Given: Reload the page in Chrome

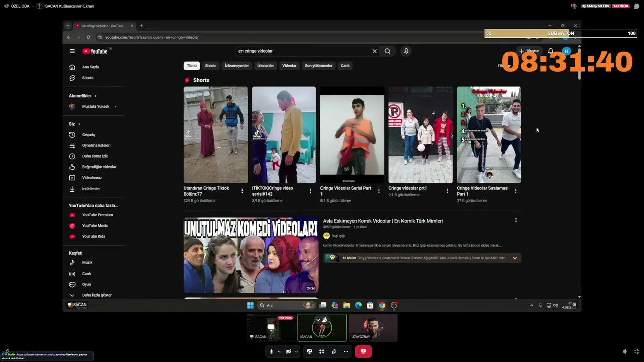Looking at the screenshot, I should click(x=88, y=37).
